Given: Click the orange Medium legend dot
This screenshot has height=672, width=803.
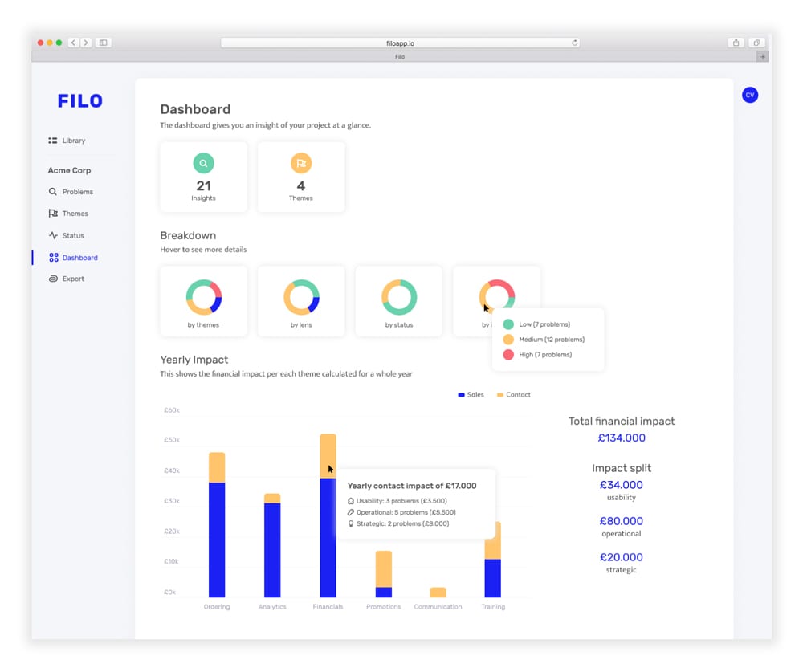Looking at the screenshot, I should (508, 340).
